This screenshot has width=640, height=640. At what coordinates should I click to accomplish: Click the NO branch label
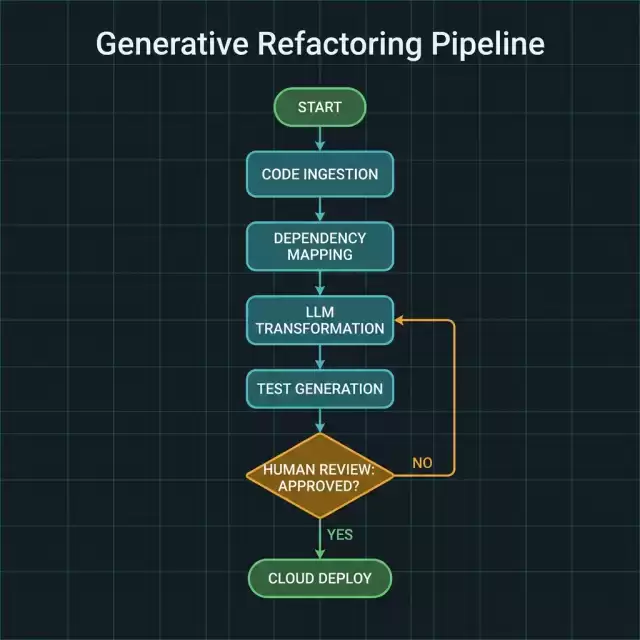(x=422, y=463)
